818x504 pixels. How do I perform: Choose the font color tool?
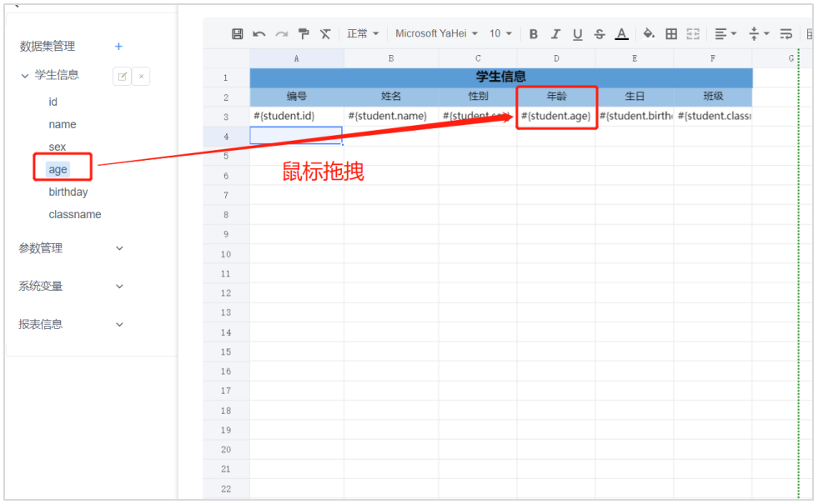click(621, 34)
